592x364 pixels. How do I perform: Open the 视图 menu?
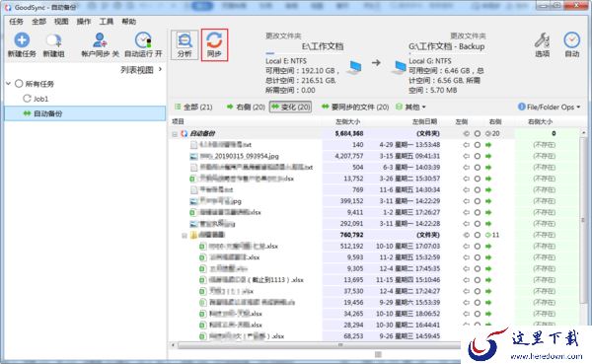pos(61,22)
